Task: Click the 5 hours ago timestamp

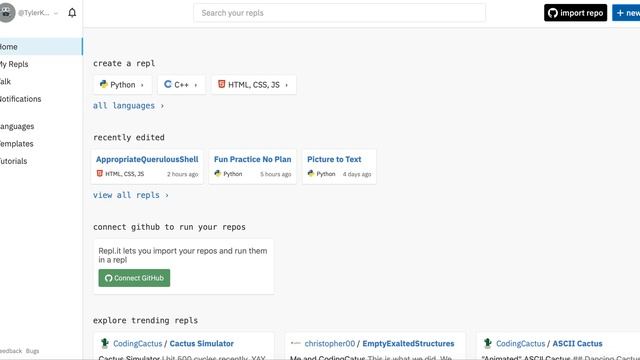Action: (276, 174)
